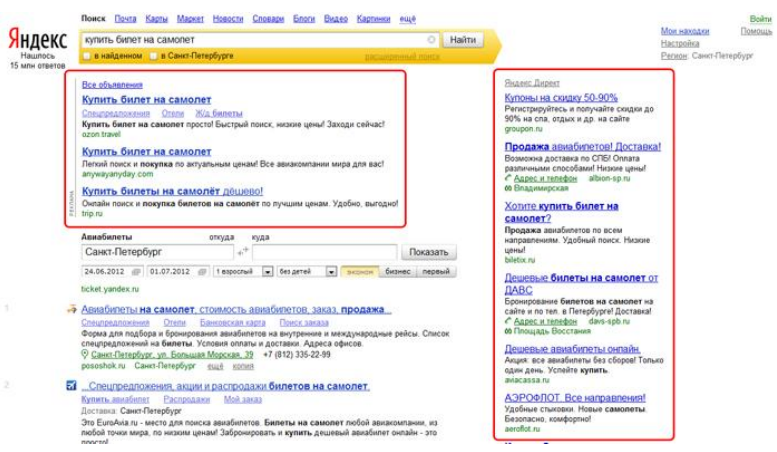This screenshot has height=452, width=777.
Task: Open the 'Все объявления' link
Action: coord(112,85)
